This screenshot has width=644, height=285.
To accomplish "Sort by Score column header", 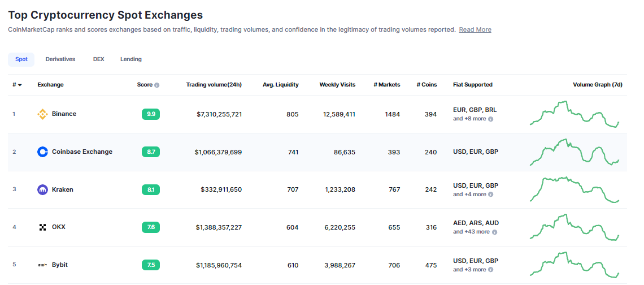I will (x=145, y=85).
